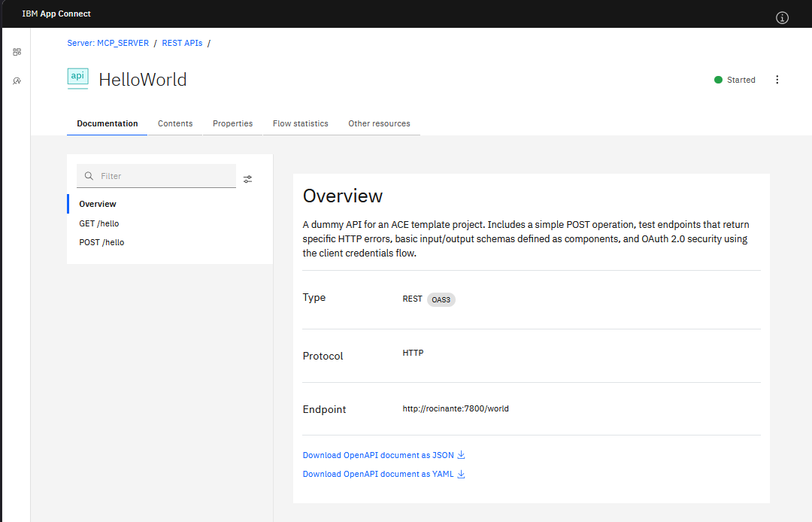
Task: Open filter settings sliders icon
Action: click(x=248, y=179)
